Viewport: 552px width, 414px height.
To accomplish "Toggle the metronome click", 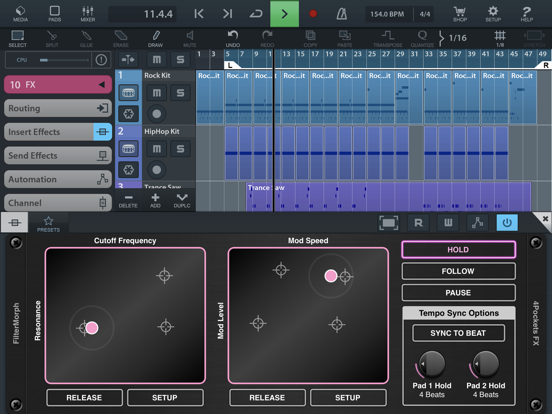I will pyautogui.click(x=341, y=14).
